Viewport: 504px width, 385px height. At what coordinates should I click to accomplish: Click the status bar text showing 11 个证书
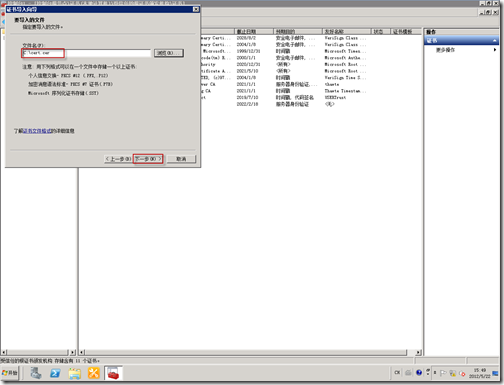point(50,361)
